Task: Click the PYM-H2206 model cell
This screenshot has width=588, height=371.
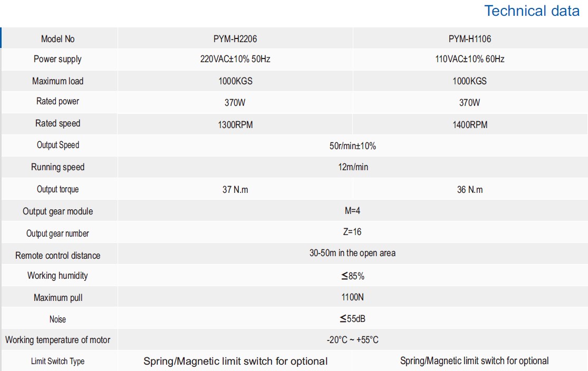Action: pos(235,39)
